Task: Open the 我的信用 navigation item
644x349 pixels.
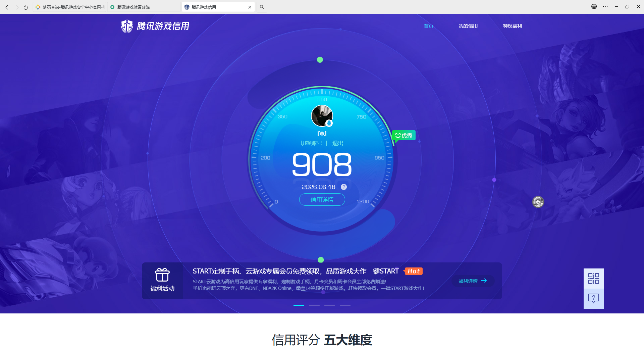Action: tap(468, 26)
